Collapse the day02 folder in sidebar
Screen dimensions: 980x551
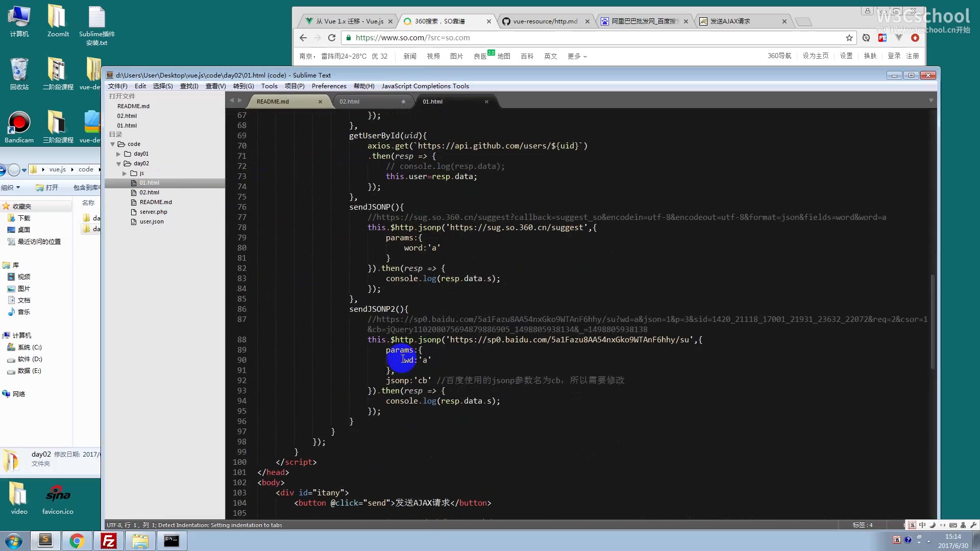tap(119, 163)
